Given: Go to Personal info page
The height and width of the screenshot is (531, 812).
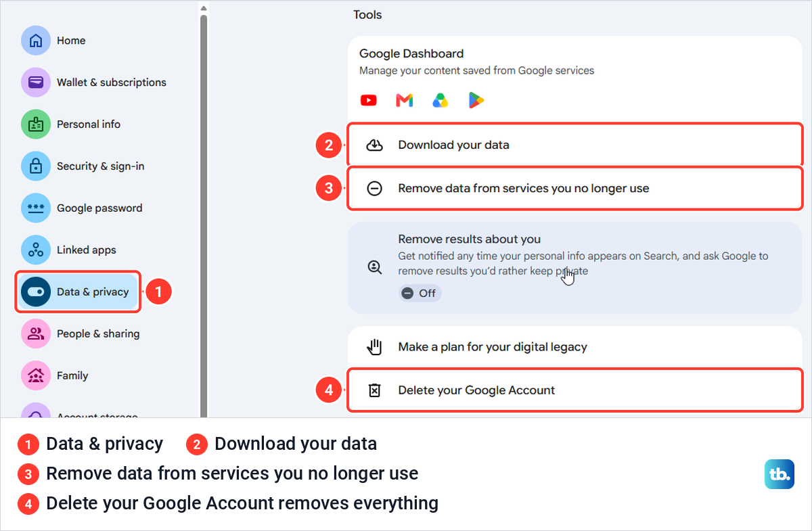Looking at the screenshot, I should point(89,124).
